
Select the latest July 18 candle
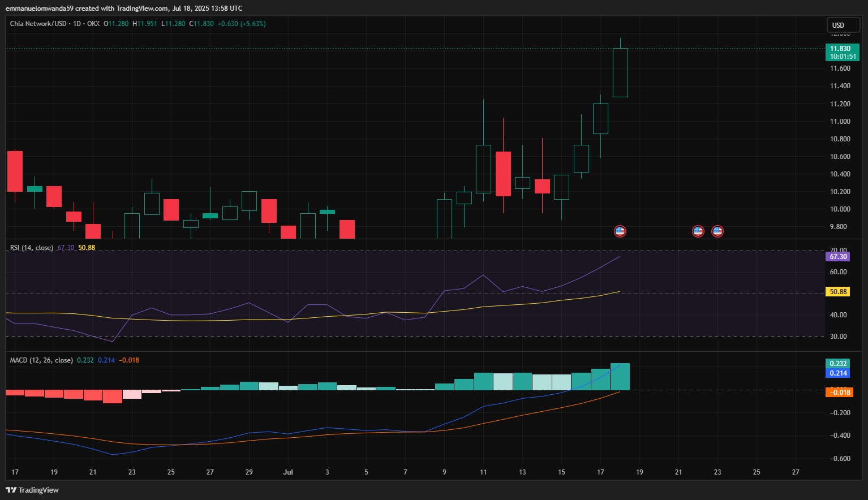620,72
